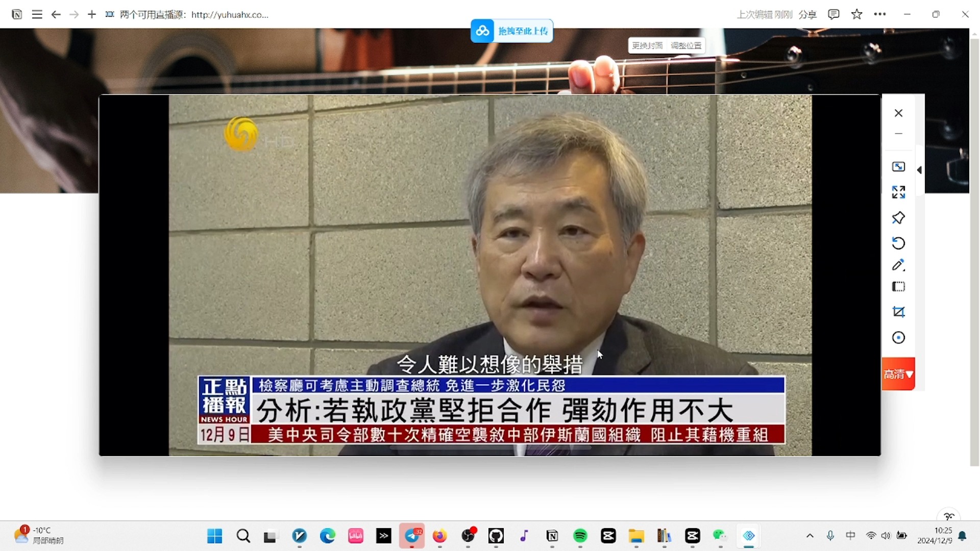The height and width of the screenshot is (551, 980).
Task: Click the microphone tray icon
Action: point(830,536)
